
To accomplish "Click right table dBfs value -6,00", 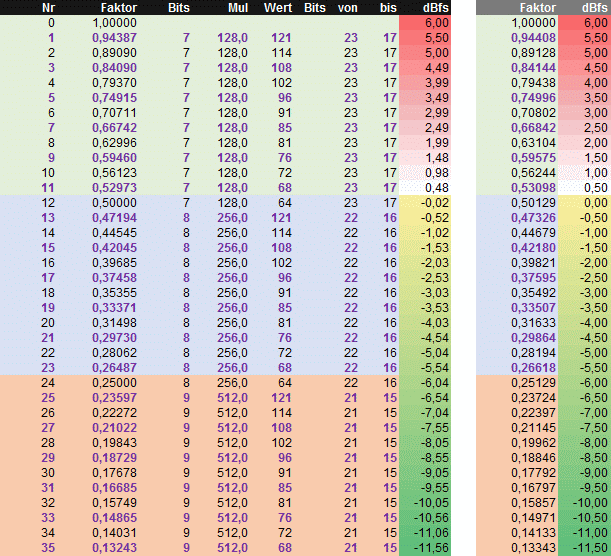I will pos(593,383).
